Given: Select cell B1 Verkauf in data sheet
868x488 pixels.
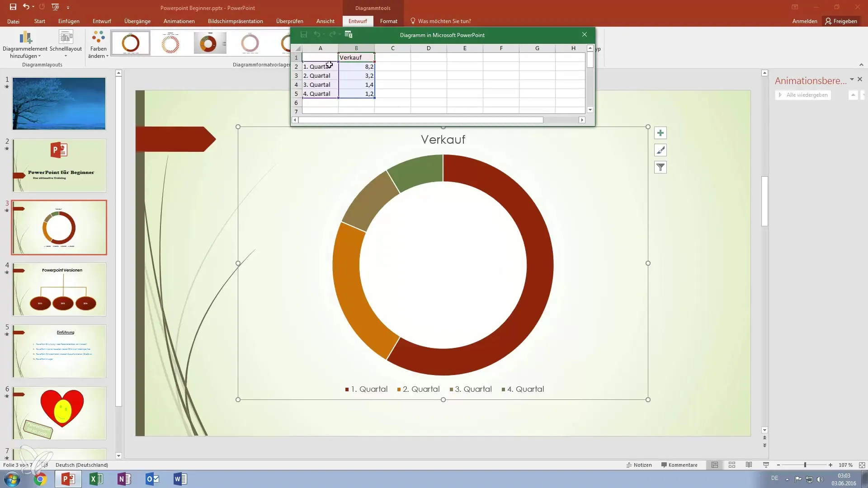Looking at the screenshot, I should click(356, 57).
